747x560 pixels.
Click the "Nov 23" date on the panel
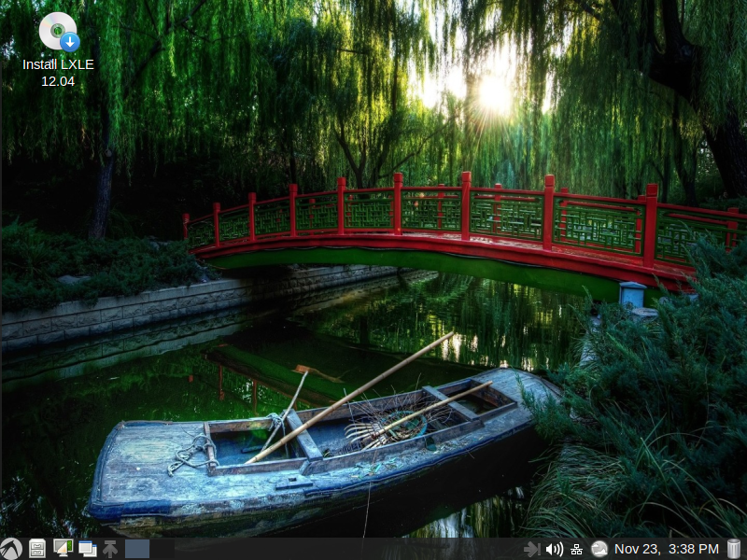[637, 549]
